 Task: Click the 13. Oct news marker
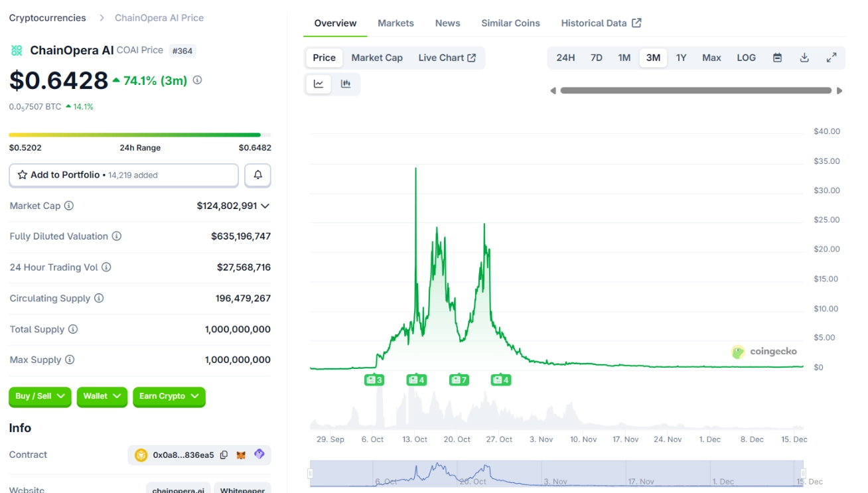pyautogui.click(x=416, y=380)
